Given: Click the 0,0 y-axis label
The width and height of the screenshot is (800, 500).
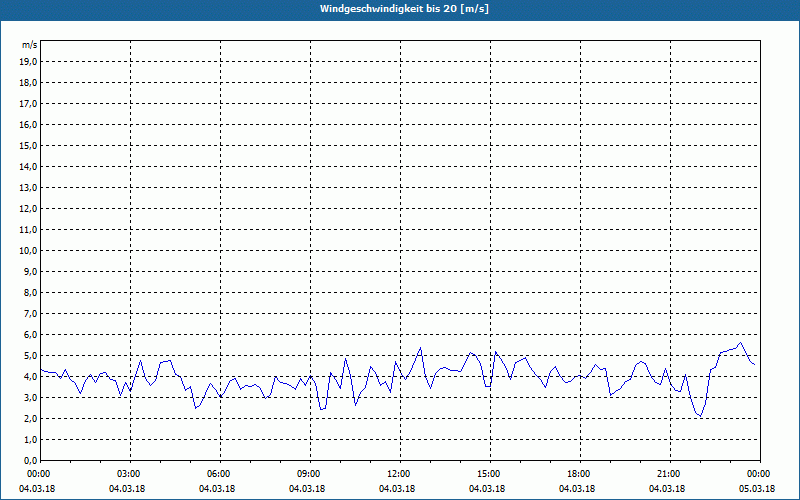Looking at the screenshot, I should [31, 460].
